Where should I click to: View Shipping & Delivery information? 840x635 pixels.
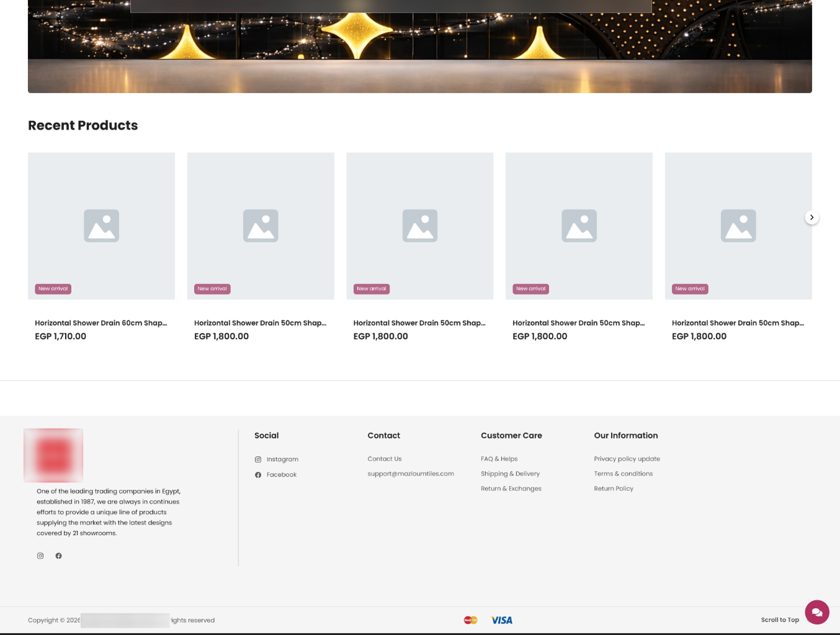510,473
